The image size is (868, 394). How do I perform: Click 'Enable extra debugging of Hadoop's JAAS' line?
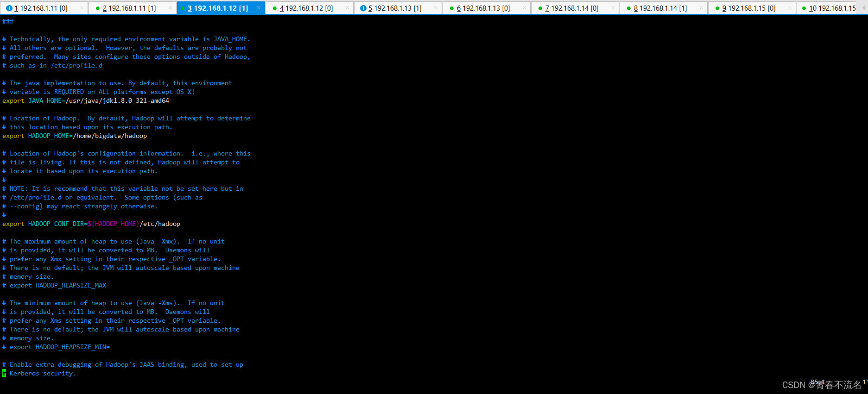123,364
